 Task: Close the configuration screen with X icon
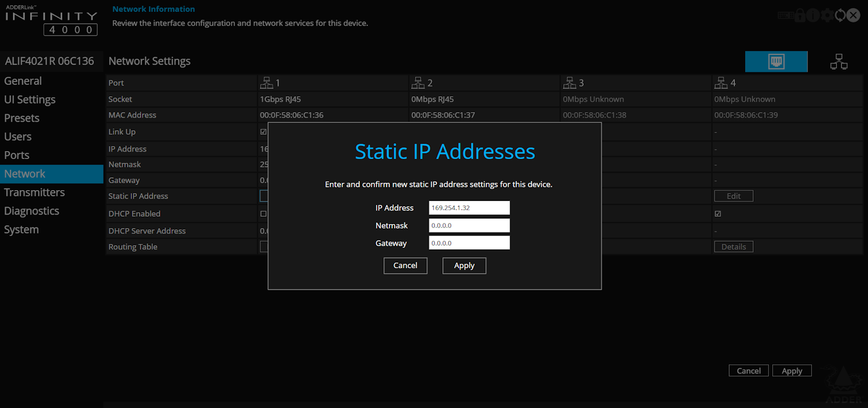[x=854, y=15]
